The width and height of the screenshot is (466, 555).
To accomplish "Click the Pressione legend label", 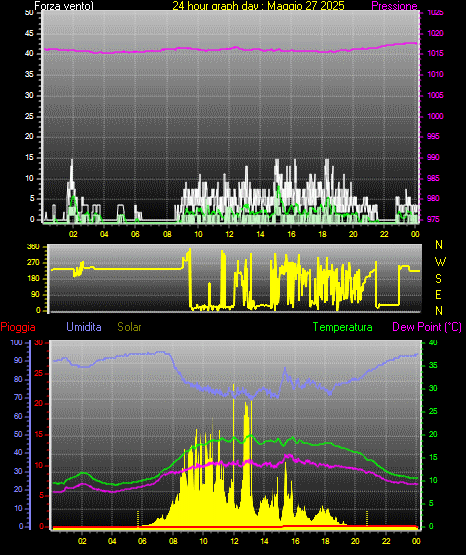I will tap(394, 6).
